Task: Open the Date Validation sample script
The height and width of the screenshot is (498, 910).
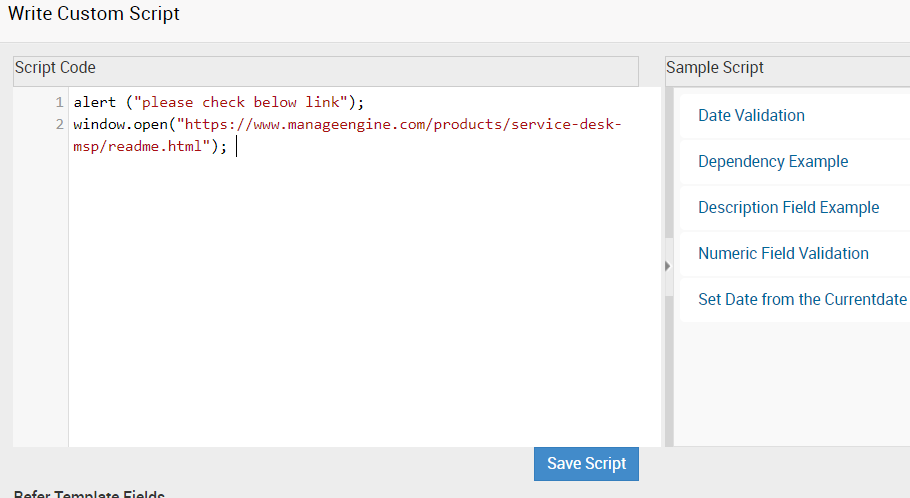Action: (751, 116)
